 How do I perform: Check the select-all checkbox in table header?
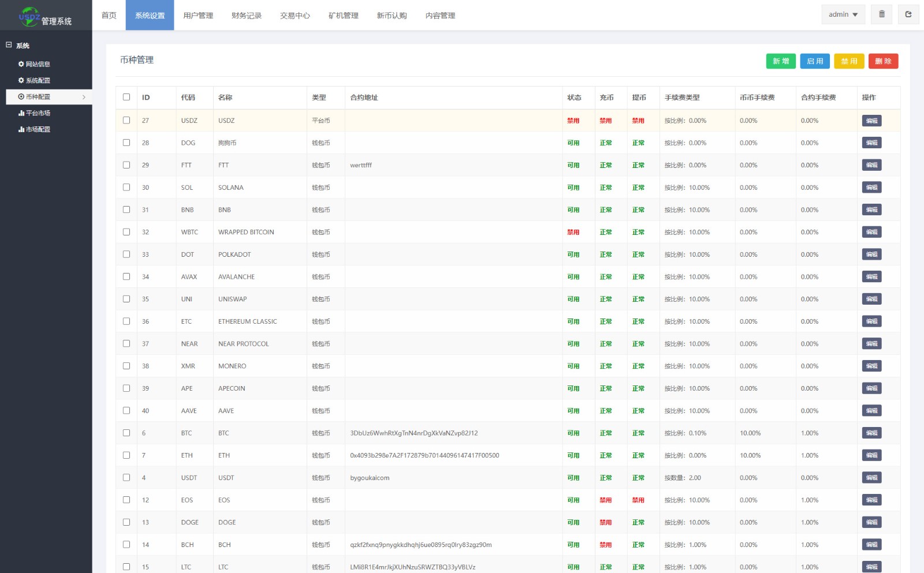126,97
